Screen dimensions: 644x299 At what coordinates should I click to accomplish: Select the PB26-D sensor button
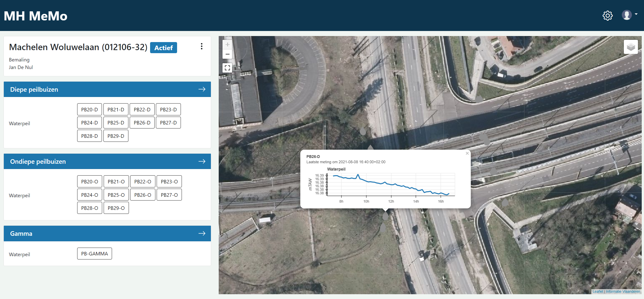142,123
